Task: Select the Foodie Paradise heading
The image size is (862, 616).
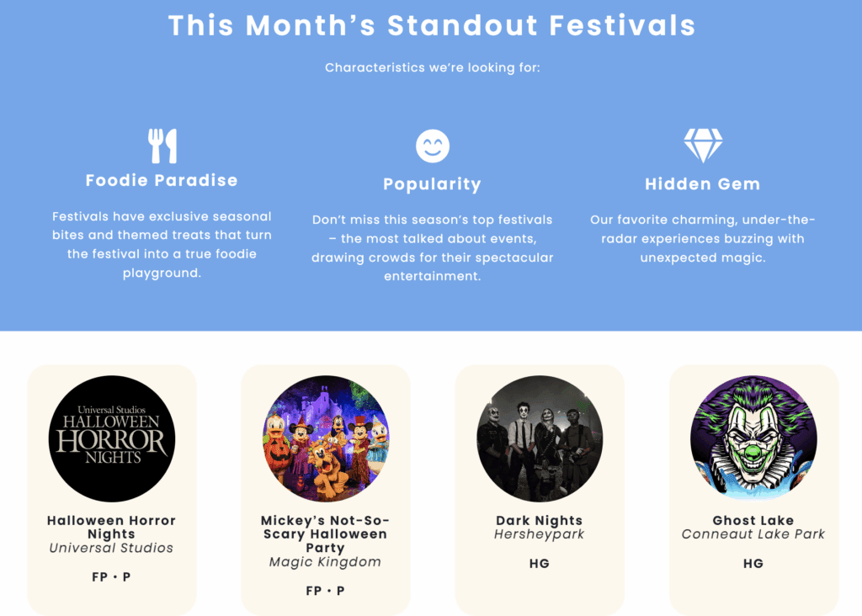Action: click(162, 180)
